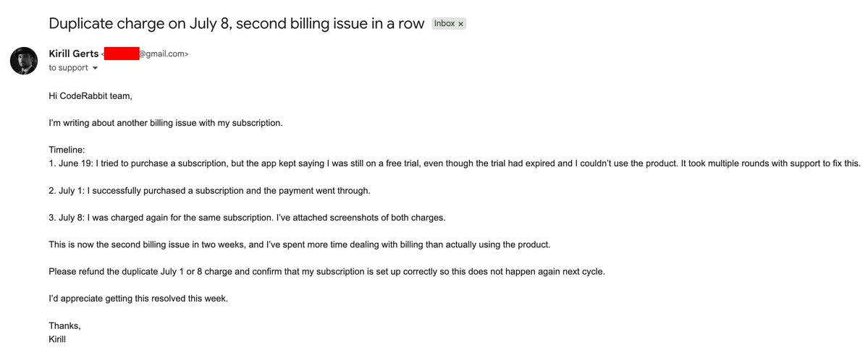This screenshot has width=868, height=355.
Task: Click the 'Please refund the duplicate' paragraph
Action: (x=326, y=272)
